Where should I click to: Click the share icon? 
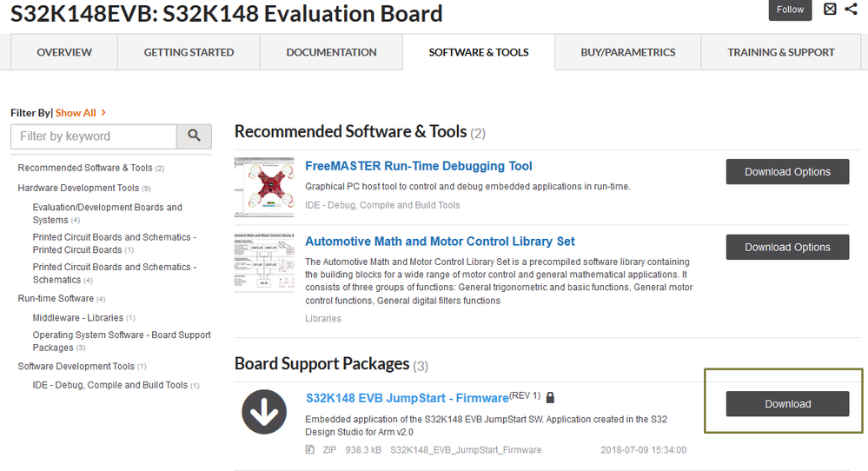coord(851,10)
